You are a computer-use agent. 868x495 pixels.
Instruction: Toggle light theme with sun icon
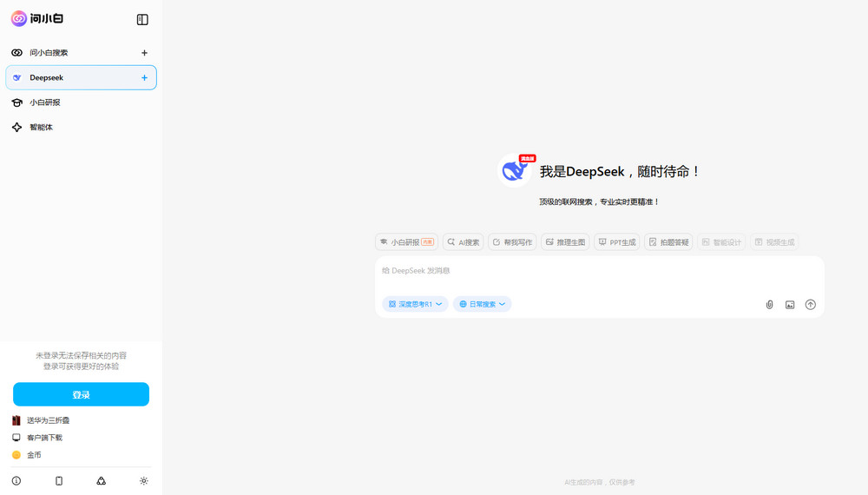[x=144, y=480]
